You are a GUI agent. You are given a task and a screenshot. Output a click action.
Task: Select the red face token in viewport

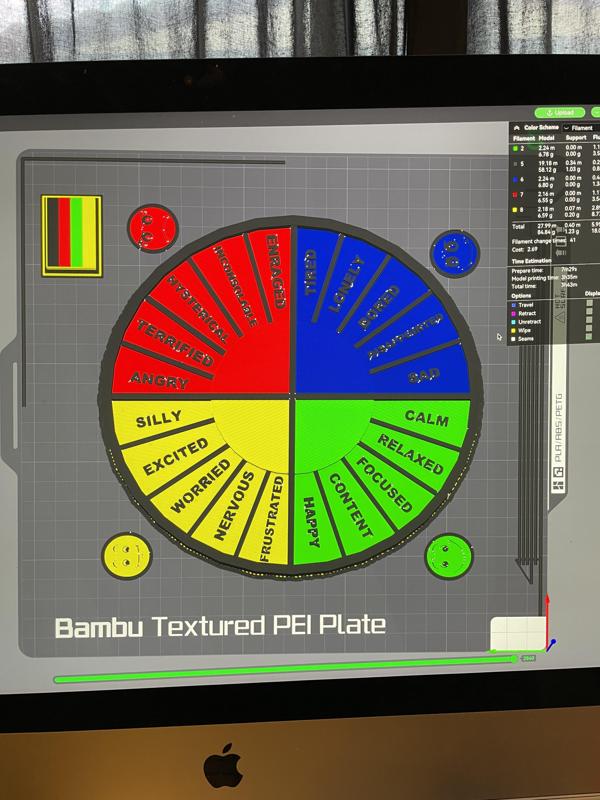tap(153, 229)
